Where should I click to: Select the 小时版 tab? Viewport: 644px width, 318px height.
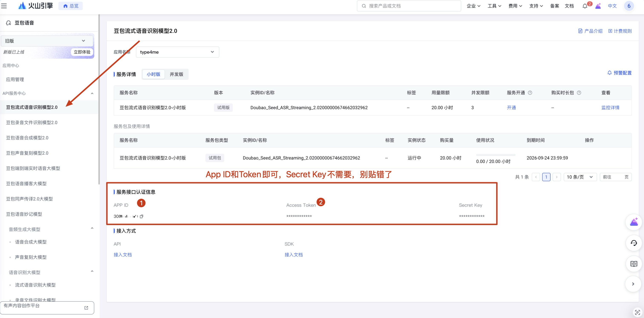tap(153, 74)
